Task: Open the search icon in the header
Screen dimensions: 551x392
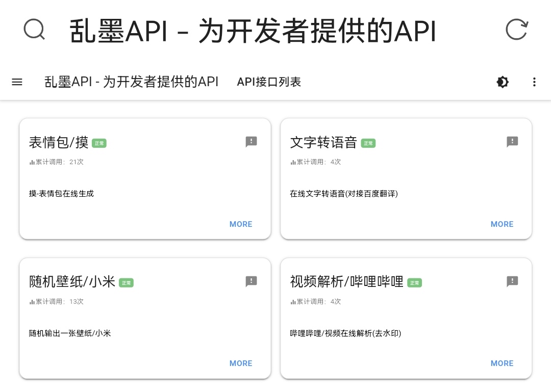Action: click(34, 30)
